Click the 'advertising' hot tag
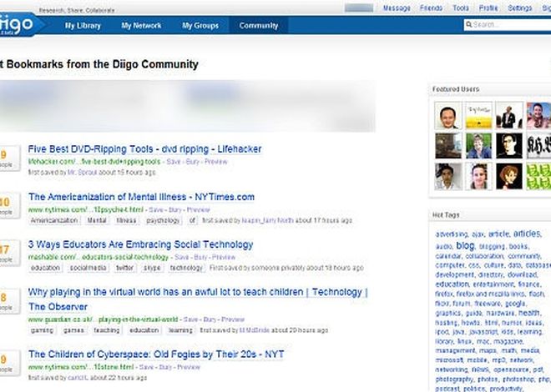 (452, 234)
